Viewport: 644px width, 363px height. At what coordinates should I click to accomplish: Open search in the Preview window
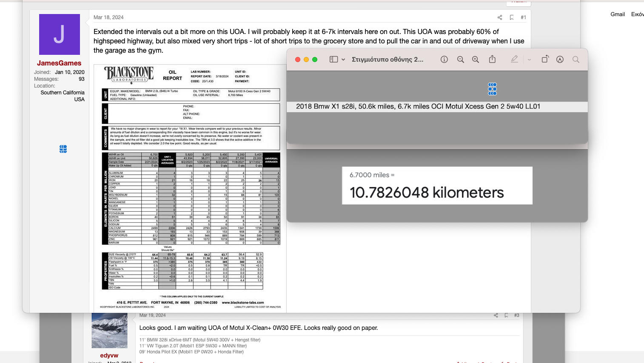[576, 60]
